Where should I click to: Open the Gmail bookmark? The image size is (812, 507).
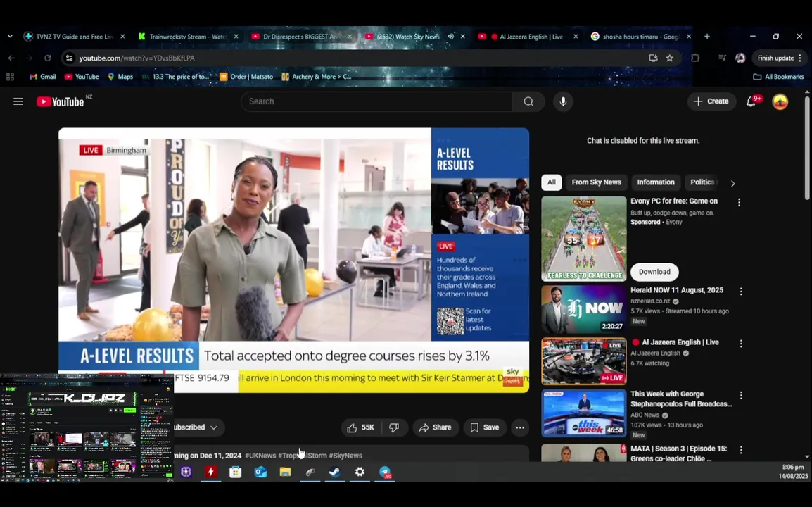(x=42, y=77)
